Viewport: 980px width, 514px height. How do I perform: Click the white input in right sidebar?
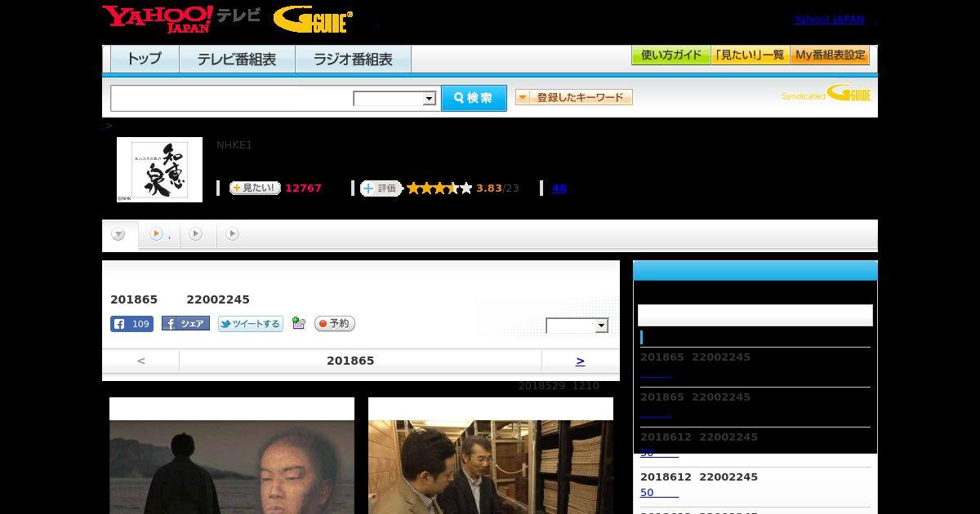(x=755, y=315)
